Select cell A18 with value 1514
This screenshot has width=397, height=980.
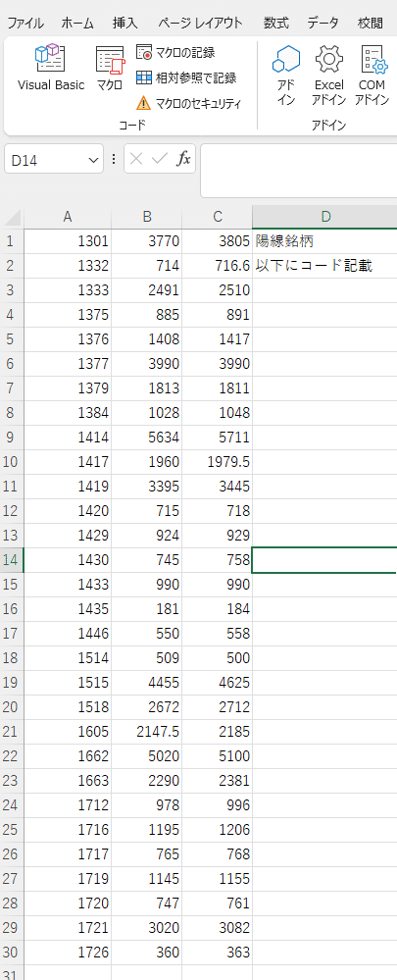tap(68, 658)
